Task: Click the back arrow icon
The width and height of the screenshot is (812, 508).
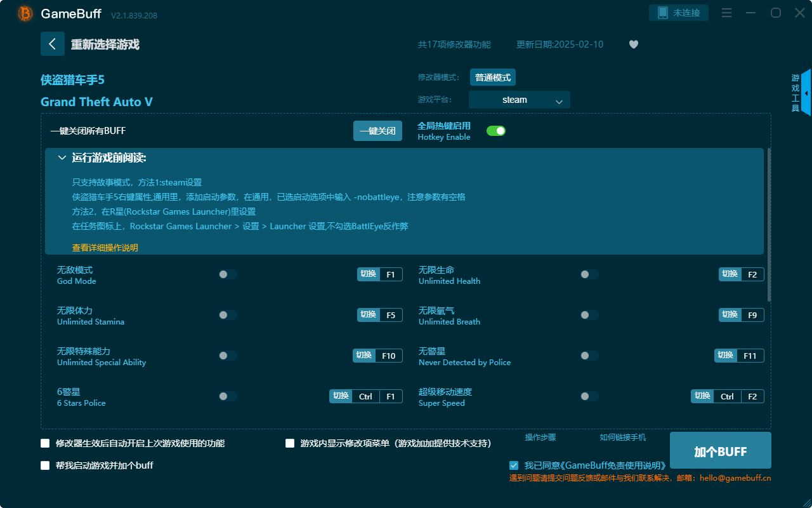Action: point(53,44)
